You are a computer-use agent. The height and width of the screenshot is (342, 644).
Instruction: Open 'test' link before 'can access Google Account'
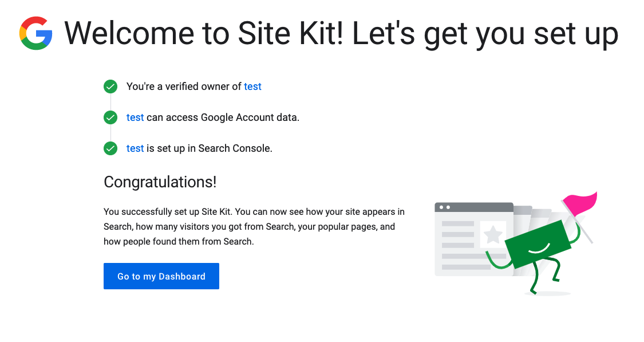[135, 117]
